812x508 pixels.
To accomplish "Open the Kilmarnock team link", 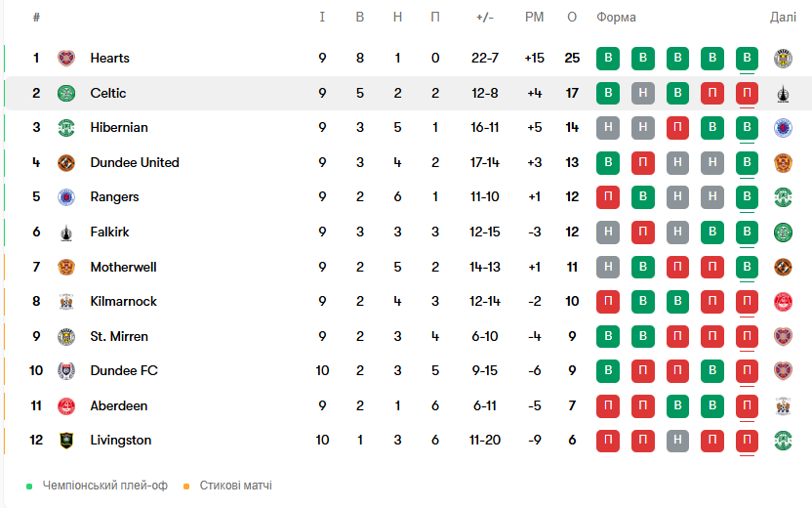I will (x=123, y=301).
